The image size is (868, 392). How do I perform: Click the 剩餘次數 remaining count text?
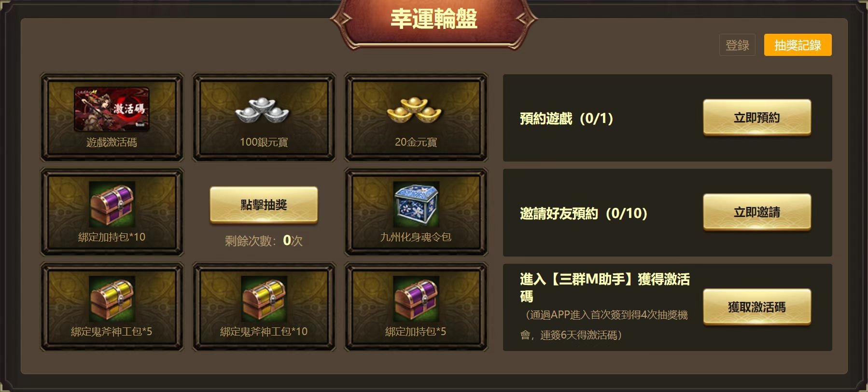(264, 241)
